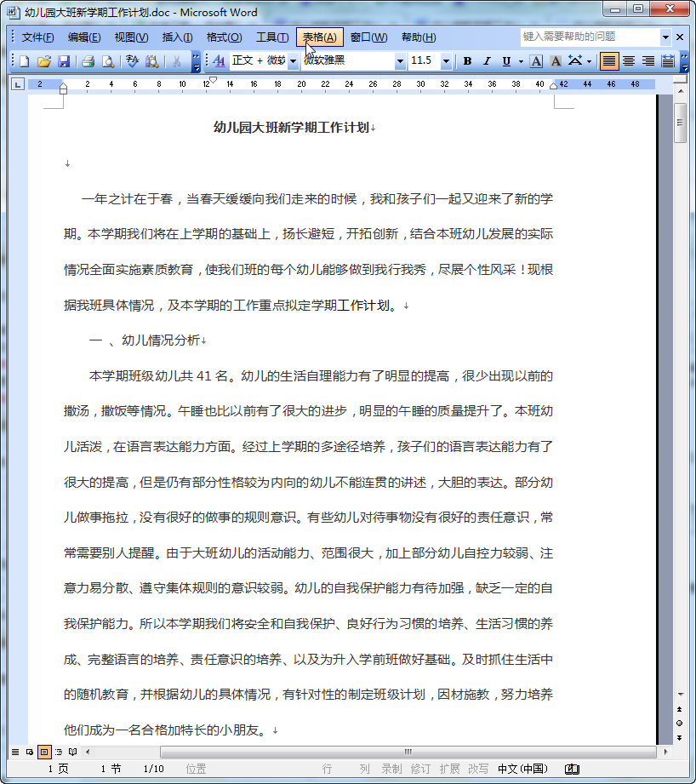This screenshot has height=784, width=696.
Task: Toggle Align Right
Action: (648, 61)
